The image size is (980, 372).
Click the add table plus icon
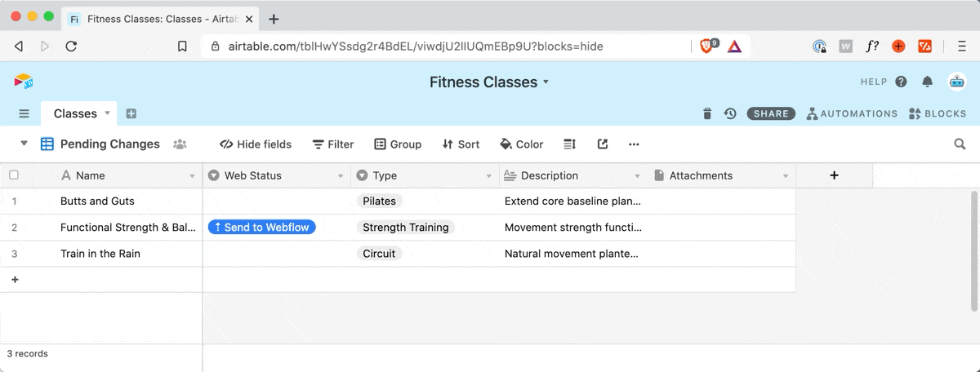131,113
